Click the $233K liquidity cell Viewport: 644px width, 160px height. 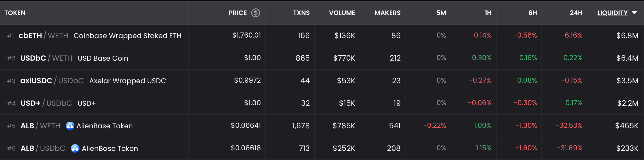(x=627, y=148)
